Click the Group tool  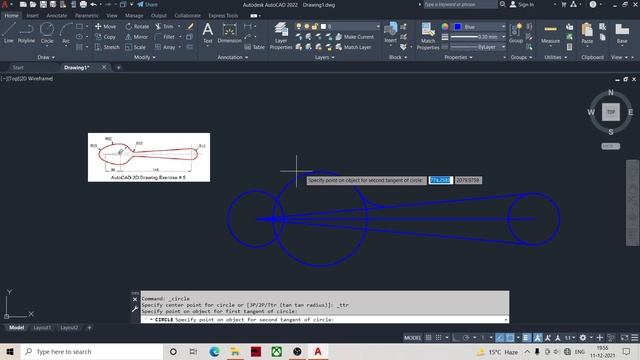click(x=516, y=33)
